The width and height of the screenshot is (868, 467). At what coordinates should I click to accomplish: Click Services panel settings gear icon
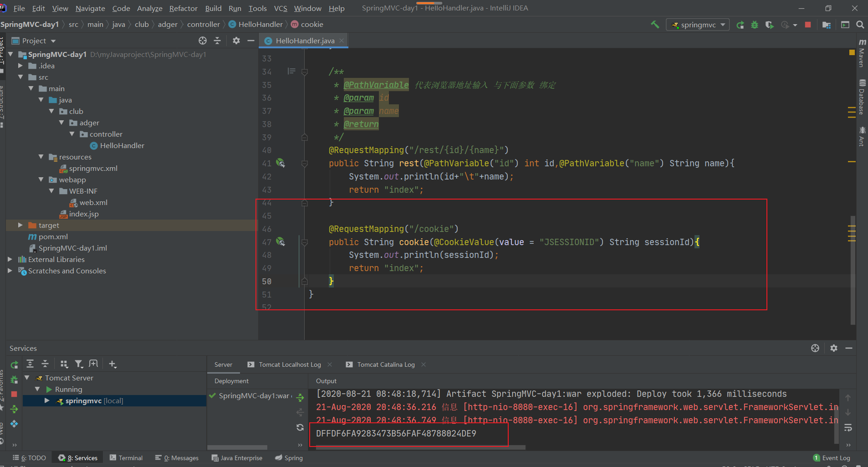click(x=834, y=348)
